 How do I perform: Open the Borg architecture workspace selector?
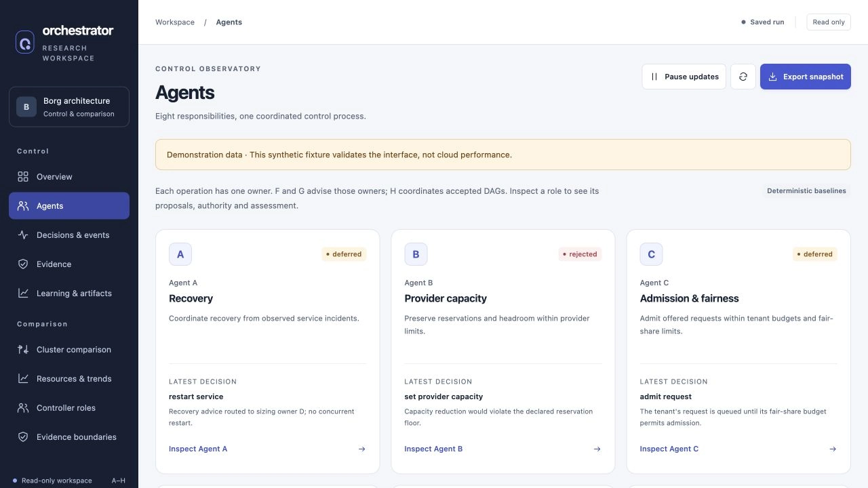[69, 106]
